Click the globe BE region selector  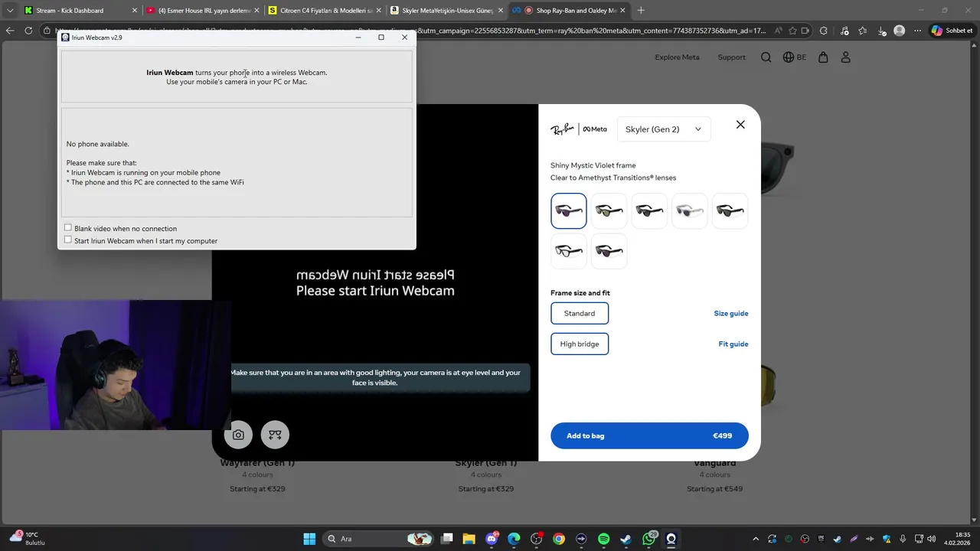pyautogui.click(x=795, y=57)
